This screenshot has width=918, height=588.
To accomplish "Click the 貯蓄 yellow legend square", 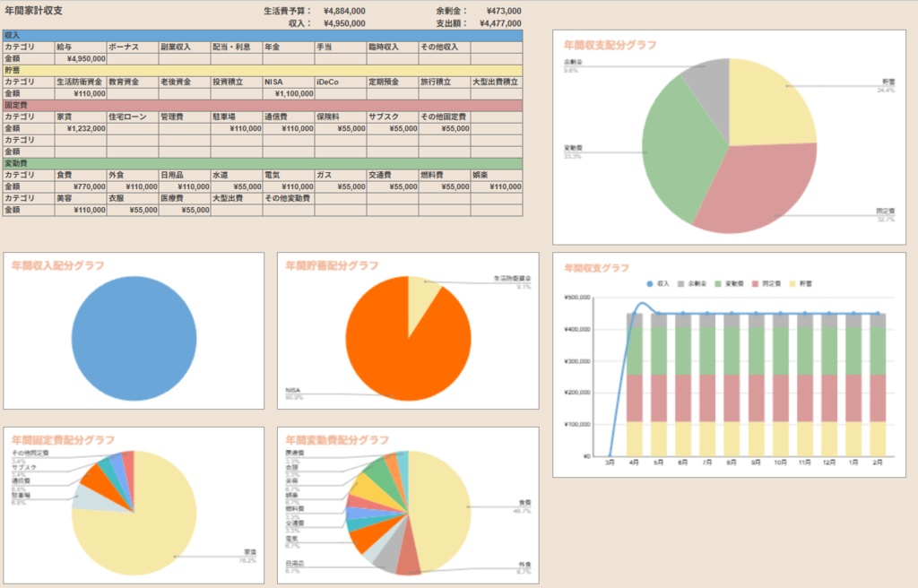I will (793, 283).
